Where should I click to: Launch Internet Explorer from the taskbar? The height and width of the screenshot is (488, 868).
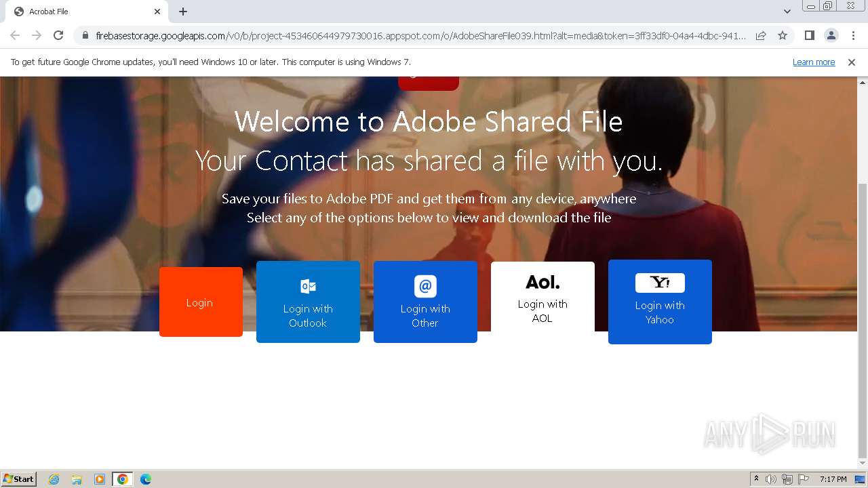coord(54,479)
